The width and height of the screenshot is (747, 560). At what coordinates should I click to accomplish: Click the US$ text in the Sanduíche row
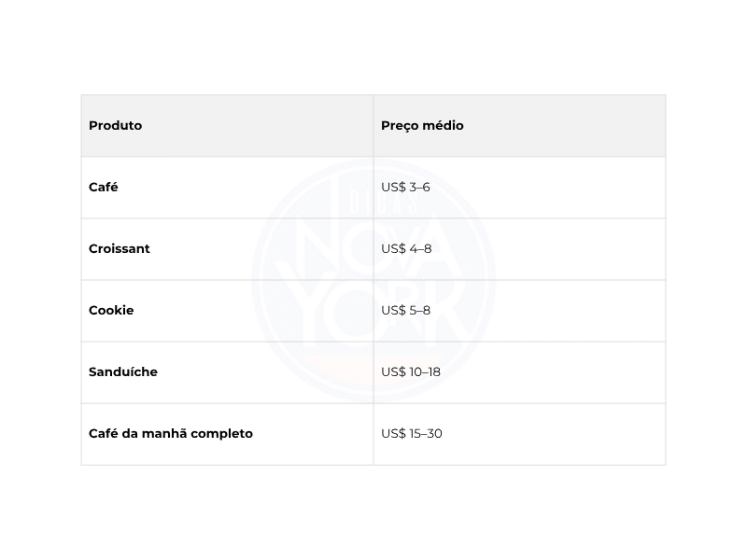coord(393,371)
